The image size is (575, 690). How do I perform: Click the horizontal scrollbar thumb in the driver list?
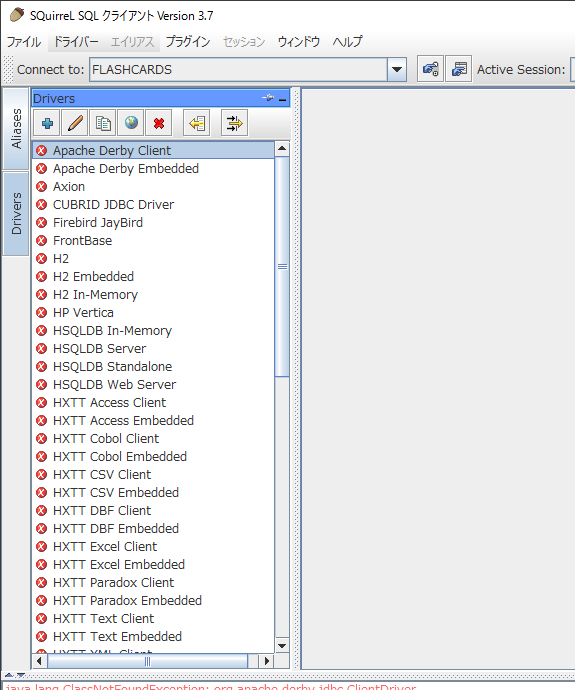[147, 661]
